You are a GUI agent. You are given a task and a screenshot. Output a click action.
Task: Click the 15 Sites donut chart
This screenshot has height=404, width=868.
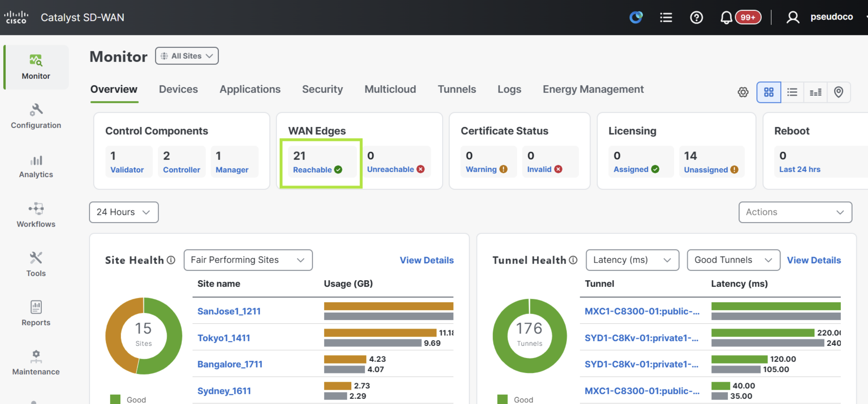click(x=144, y=336)
